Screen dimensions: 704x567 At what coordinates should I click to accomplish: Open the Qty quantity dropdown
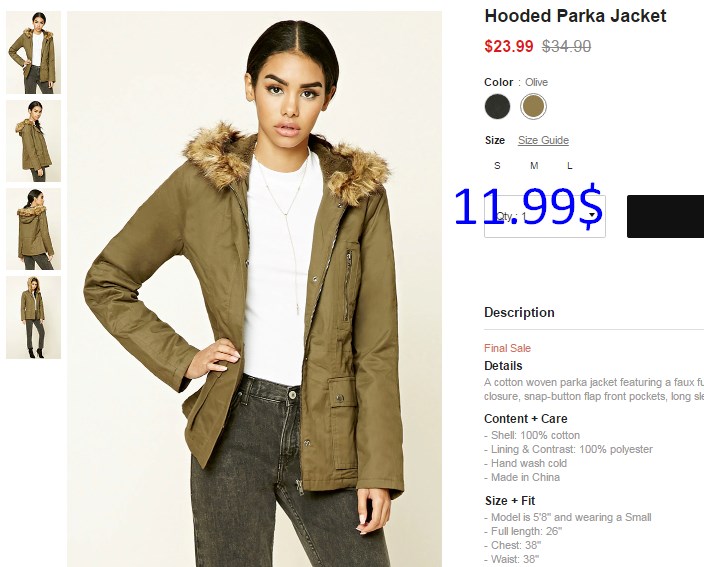(x=545, y=216)
